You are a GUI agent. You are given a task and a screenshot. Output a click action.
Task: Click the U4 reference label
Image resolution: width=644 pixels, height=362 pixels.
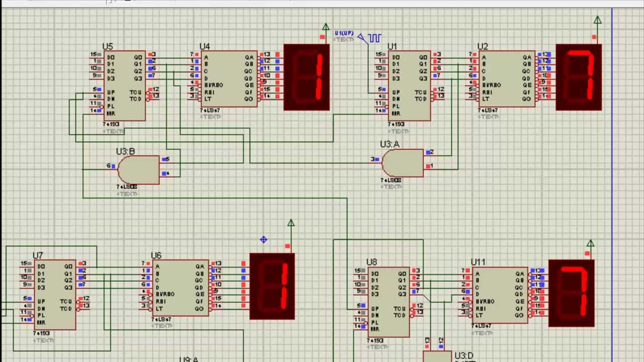tap(205, 47)
